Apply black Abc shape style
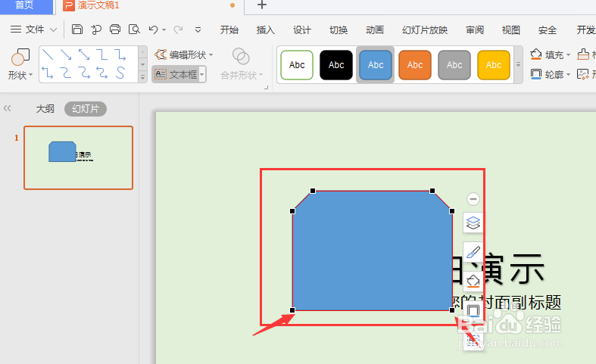This screenshot has height=364, width=596. [x=336, y=65]
